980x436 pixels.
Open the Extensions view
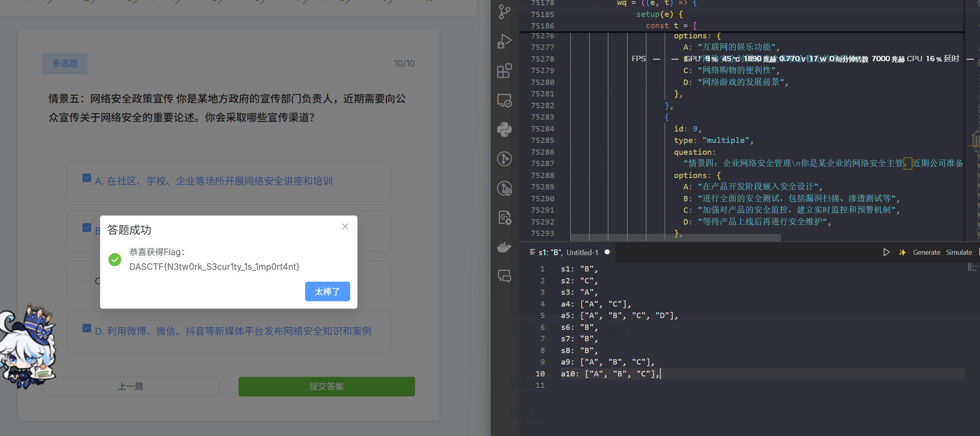(x=505, y=71)
